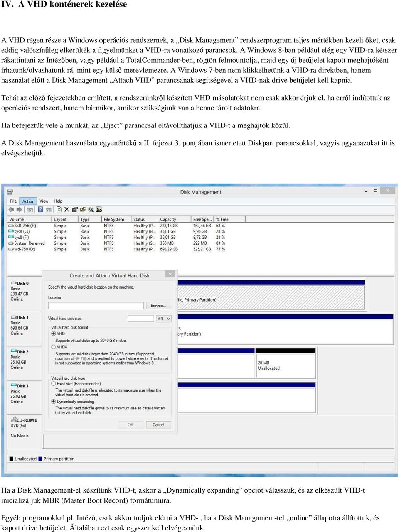Open the Action menu
The image size is (399, 532).
28,201
